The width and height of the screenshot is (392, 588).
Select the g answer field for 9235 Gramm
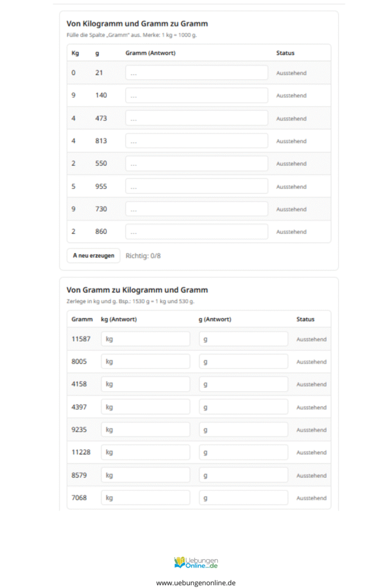point(243,430)
